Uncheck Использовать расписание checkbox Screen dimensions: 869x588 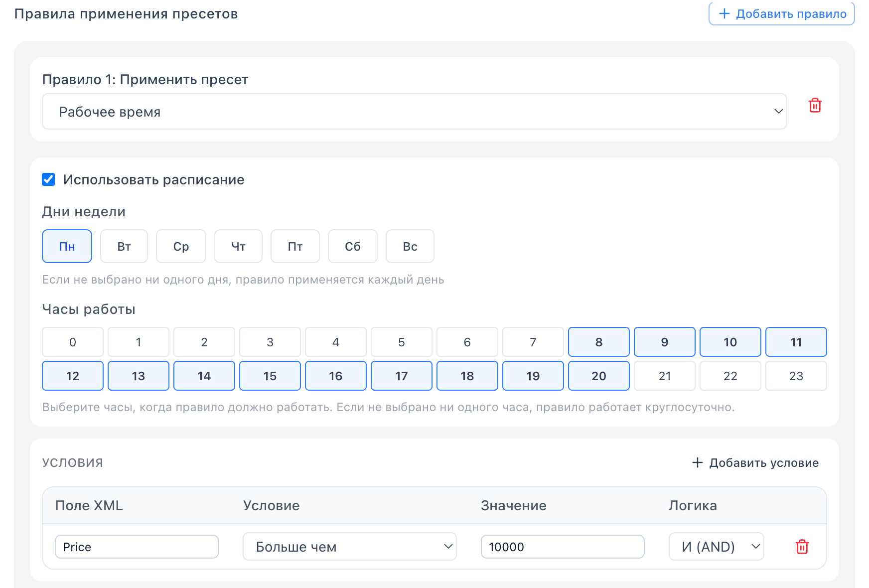pos(48,179)
